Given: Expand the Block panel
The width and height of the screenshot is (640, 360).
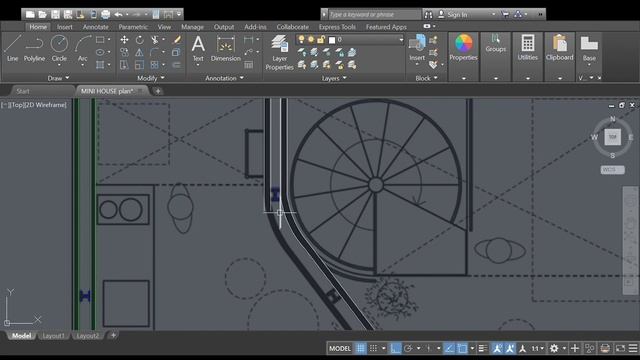Looking at the screenshot, I should (x=427, y=78).
